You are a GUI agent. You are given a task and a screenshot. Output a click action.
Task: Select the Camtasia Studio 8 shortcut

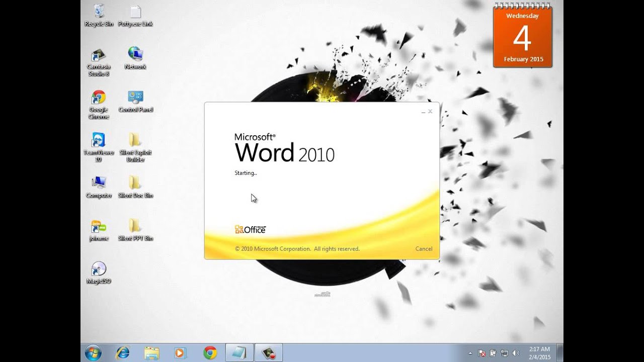99,62
